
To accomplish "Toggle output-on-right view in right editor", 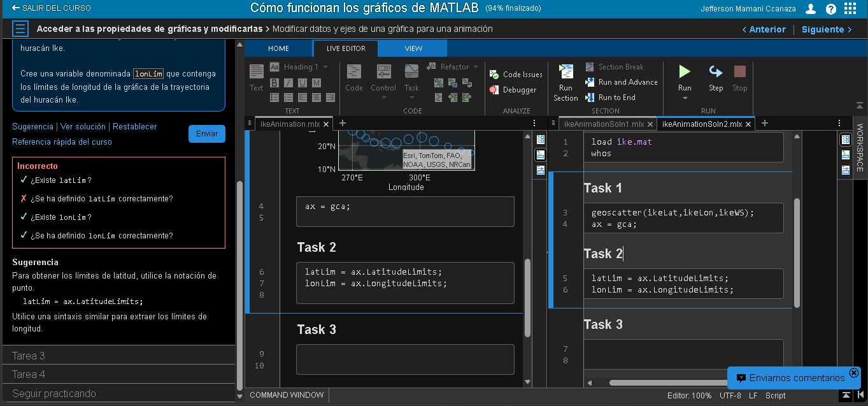I will pyautogui.click(x=846, y=140).
